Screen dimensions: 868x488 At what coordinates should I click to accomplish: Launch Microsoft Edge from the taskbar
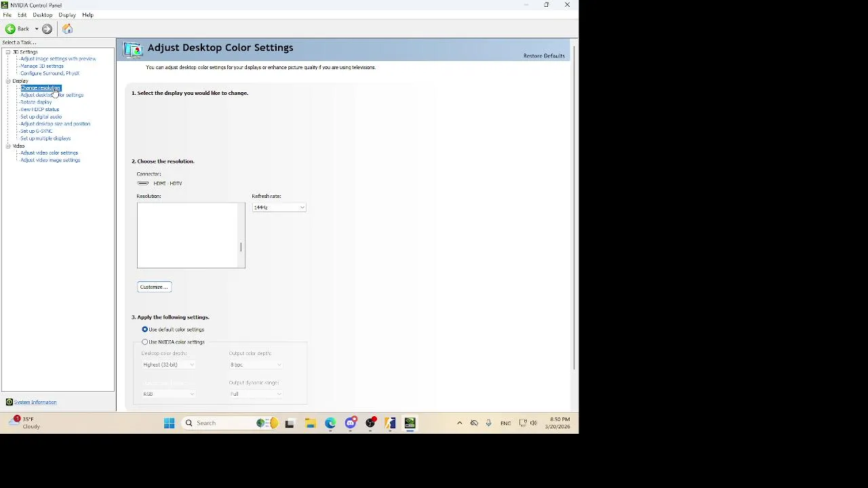(330, 423)
